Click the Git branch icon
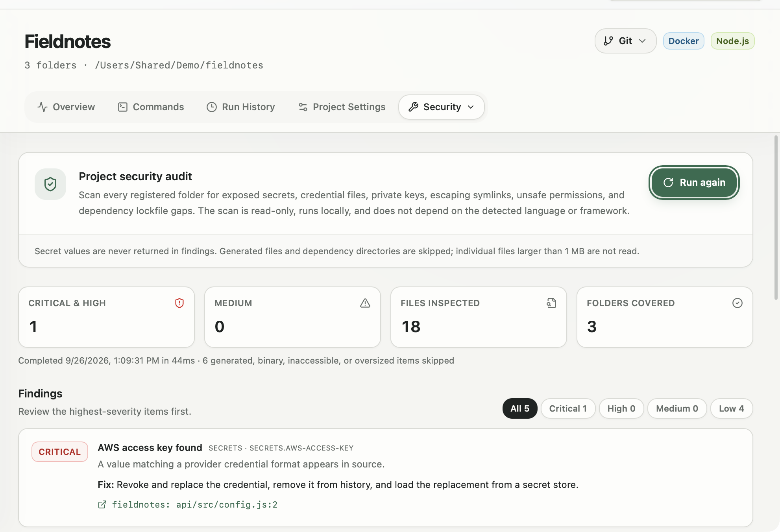 (608, 41)
